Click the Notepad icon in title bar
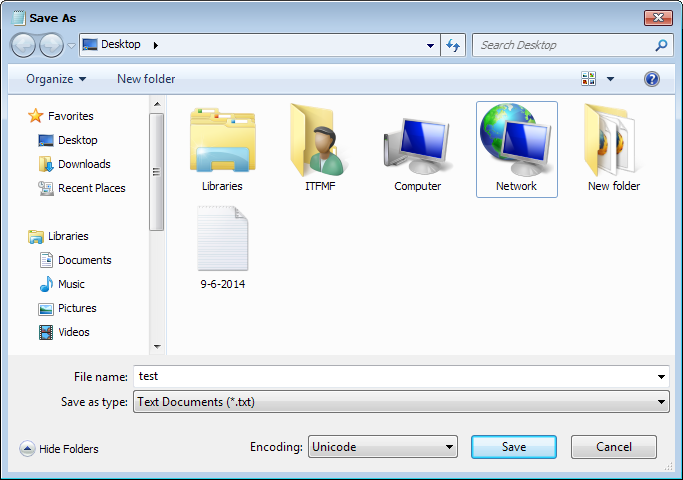The width and height of the screenshot is (683, 480). (18, 18)
